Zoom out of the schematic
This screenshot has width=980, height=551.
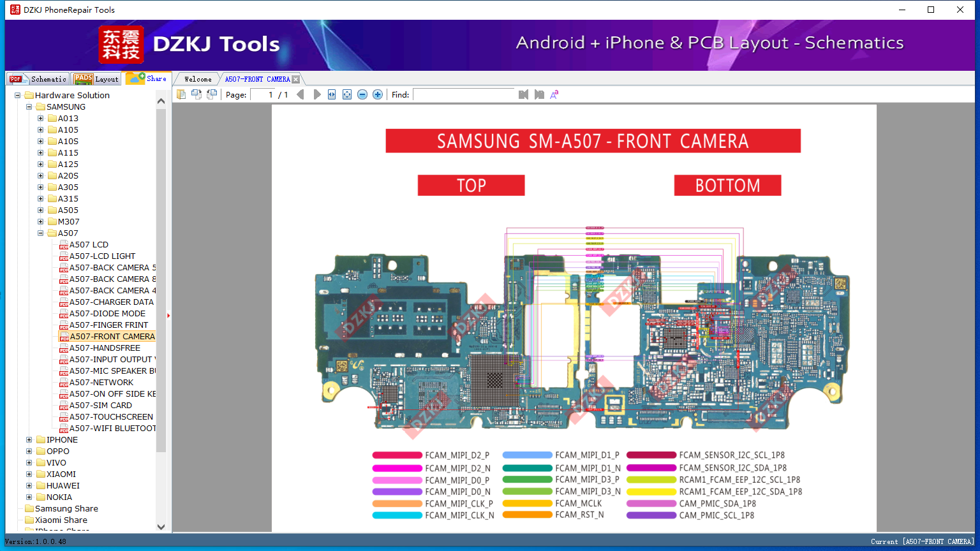point(362,94)
